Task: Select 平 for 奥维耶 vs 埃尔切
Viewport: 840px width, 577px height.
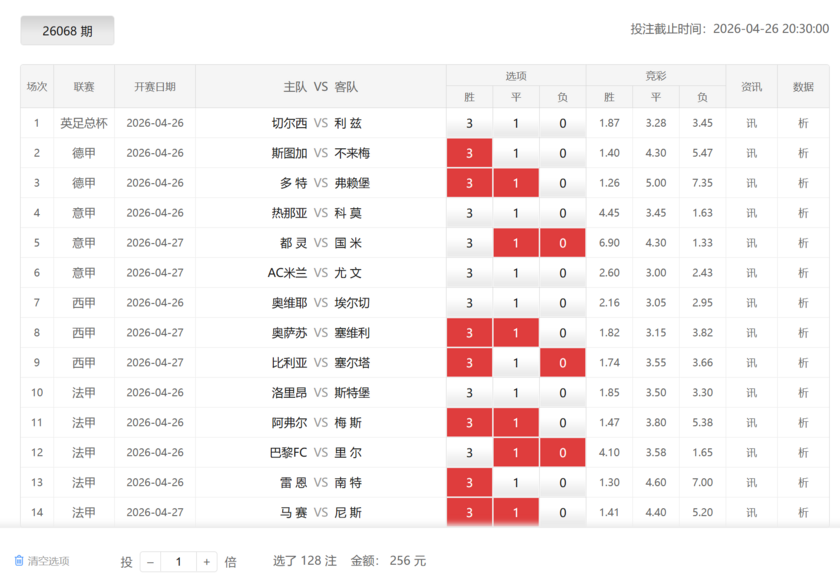Action: tap(516, 302)
